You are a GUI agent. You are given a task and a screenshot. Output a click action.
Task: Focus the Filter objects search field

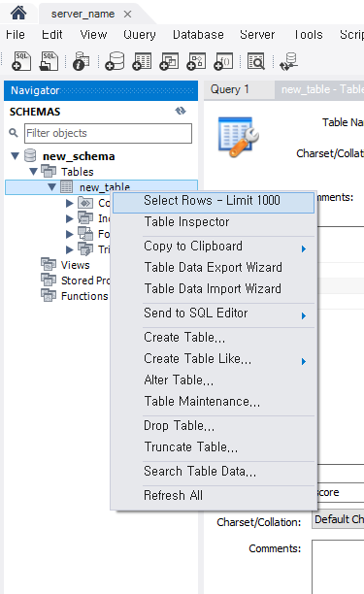[108, 133]
